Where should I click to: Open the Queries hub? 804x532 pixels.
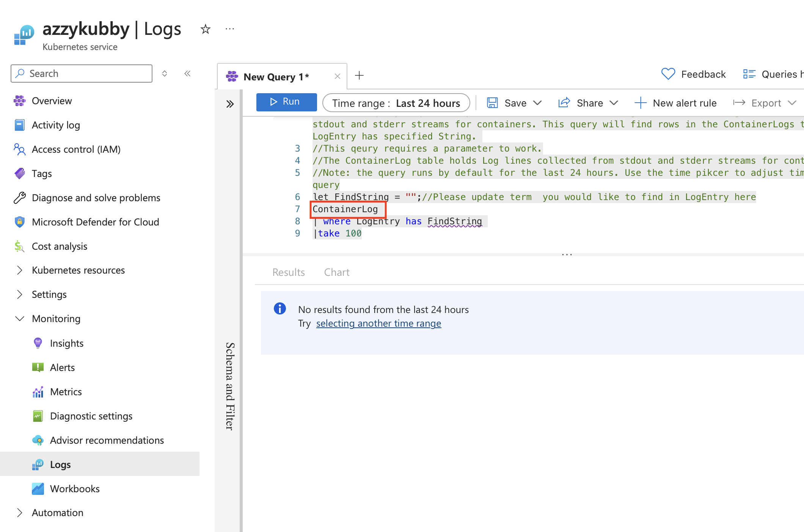click(x=773, y=74)
